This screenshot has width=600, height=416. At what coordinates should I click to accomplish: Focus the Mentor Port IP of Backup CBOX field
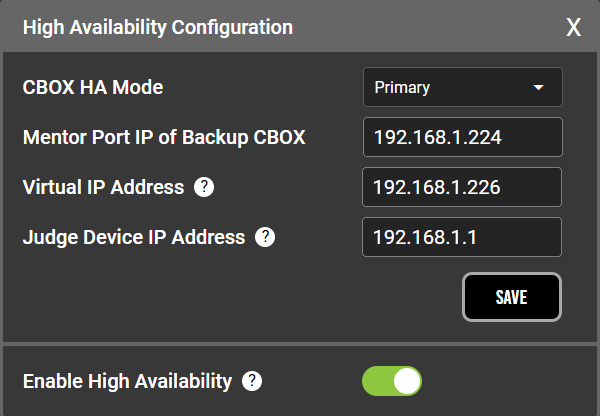[x=462, y=137]
